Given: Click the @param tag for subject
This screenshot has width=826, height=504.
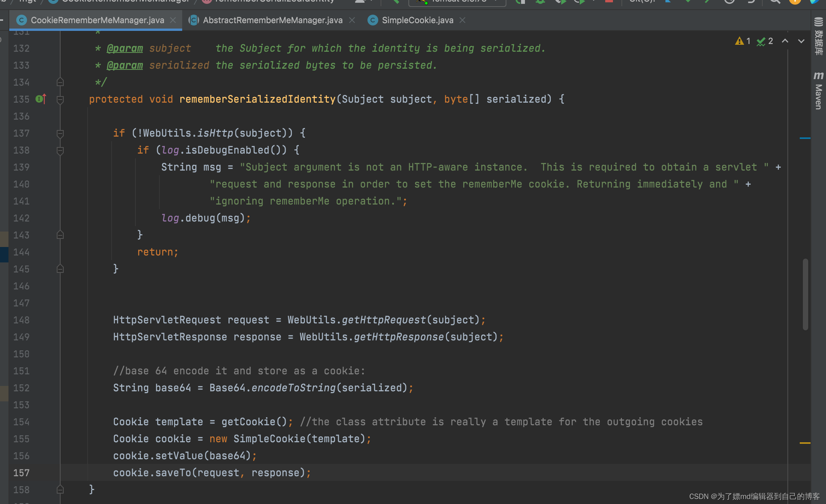Looking at the screenshot, I should point(125,48).
